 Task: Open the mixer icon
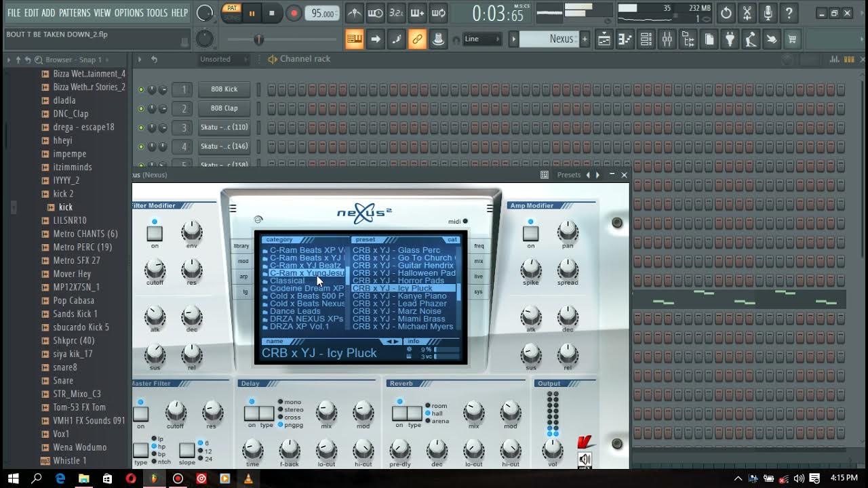coord(667,39)
